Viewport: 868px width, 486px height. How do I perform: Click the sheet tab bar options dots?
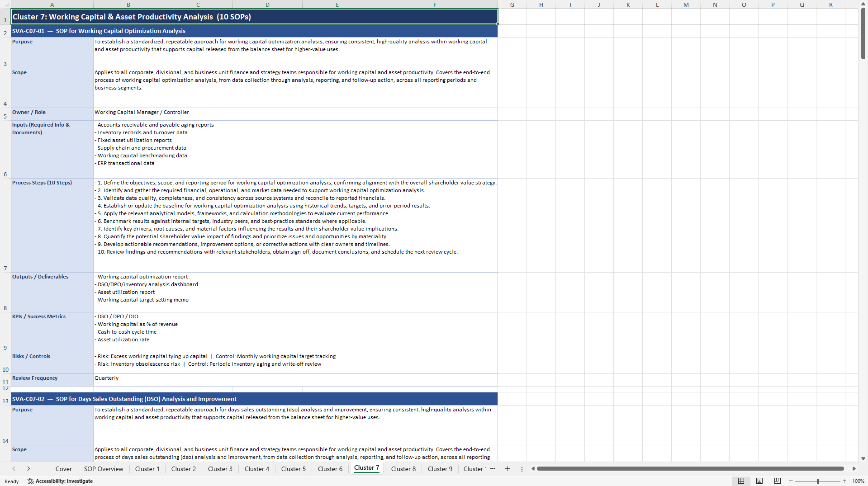(522, 469)
